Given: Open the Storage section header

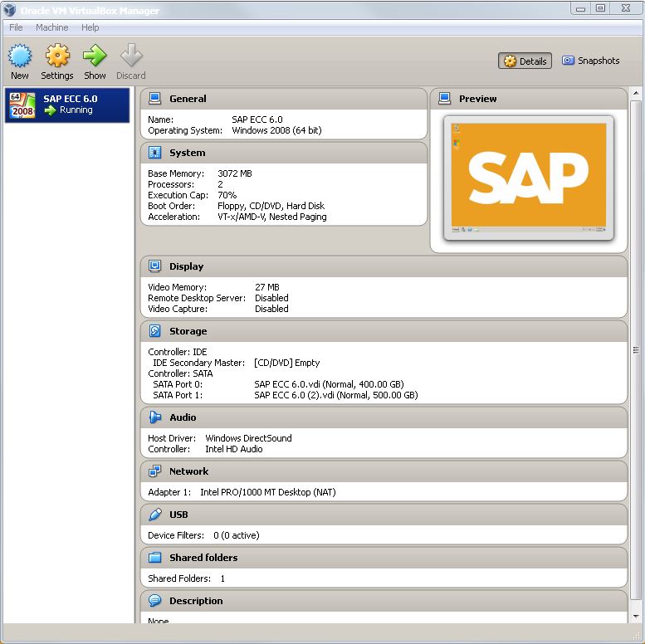Looking at the screenshot, I should [x=384, y=330].
